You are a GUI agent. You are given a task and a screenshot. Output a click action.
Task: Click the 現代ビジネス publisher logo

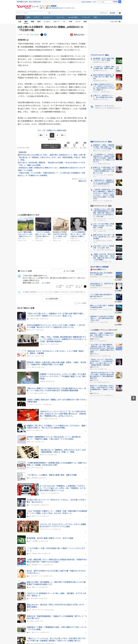coord(77,35)
